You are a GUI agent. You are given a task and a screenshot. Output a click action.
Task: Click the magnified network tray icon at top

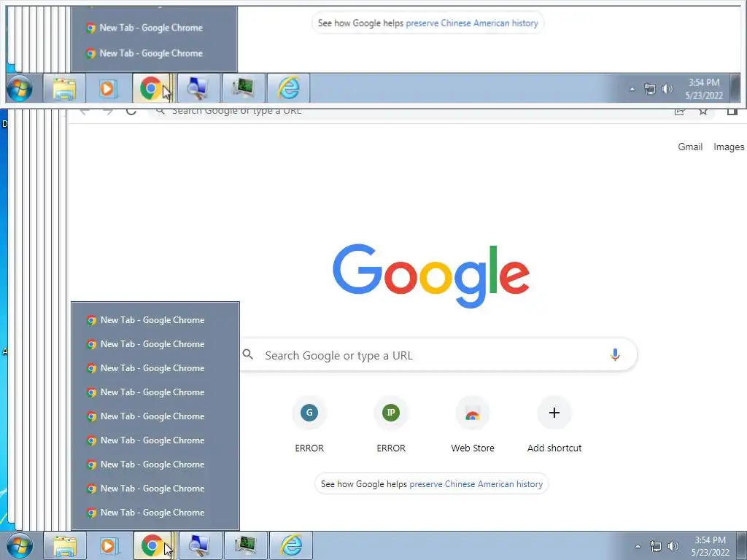coord(650,88)
